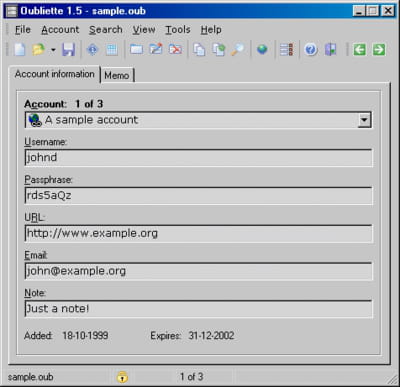Click the New file toolbar icon
The width and height of the screenshot is (400, 387).
point(20,50)
